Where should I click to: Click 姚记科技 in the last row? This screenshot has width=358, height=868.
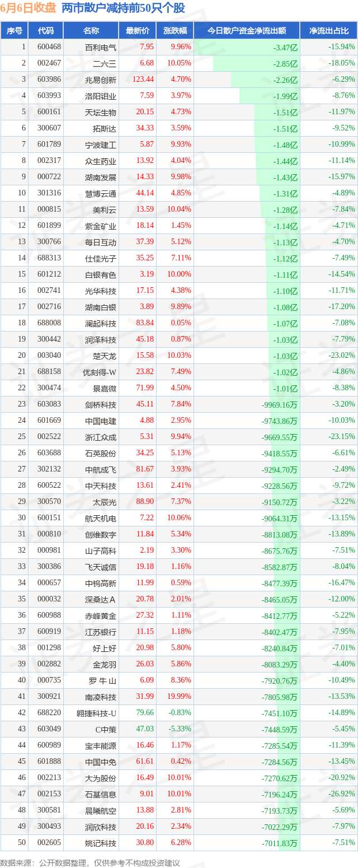tap(105, 843)
